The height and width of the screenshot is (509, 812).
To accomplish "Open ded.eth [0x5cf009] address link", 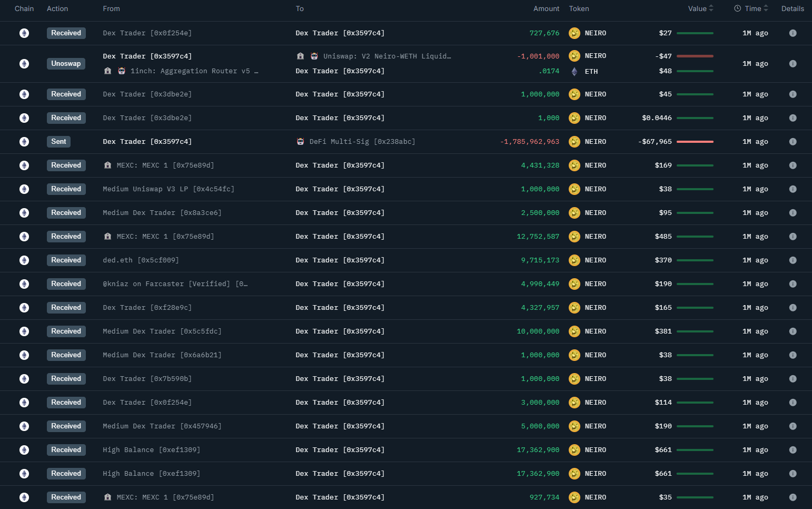I will 141,260.
